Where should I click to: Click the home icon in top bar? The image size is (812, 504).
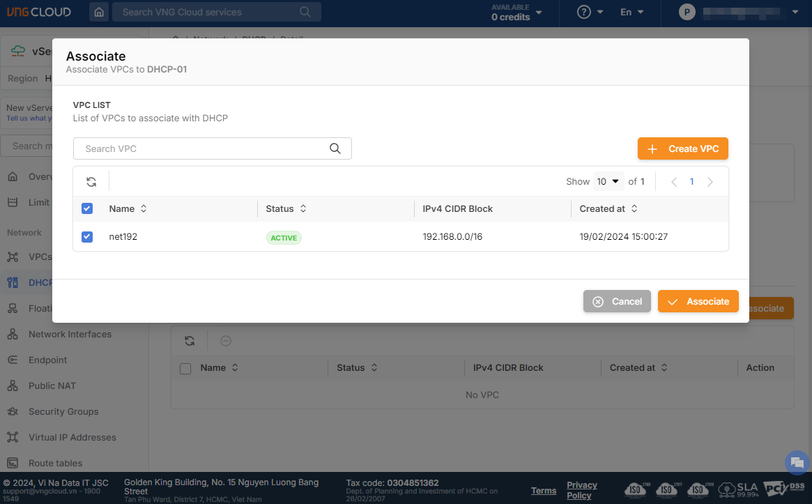(x=99, y=12)
